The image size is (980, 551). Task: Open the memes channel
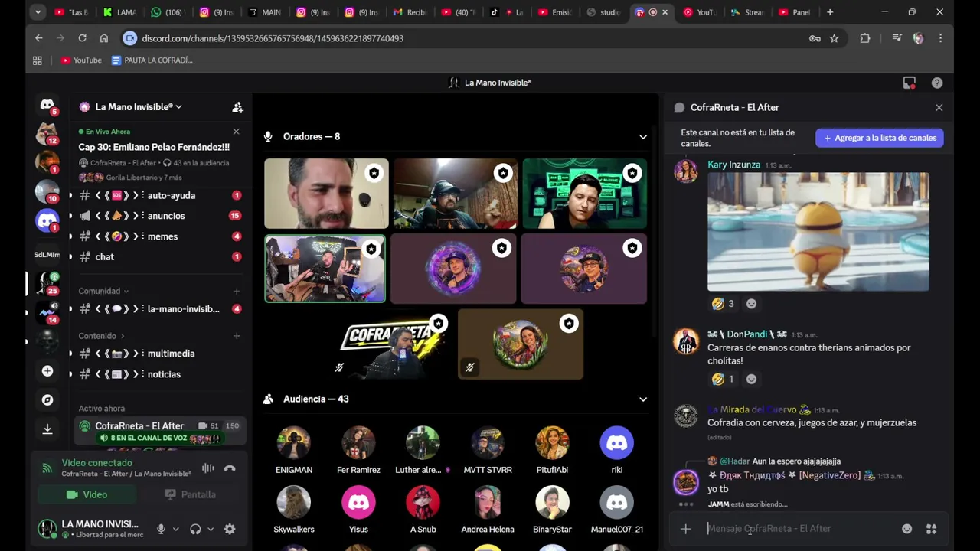[159, 236]
